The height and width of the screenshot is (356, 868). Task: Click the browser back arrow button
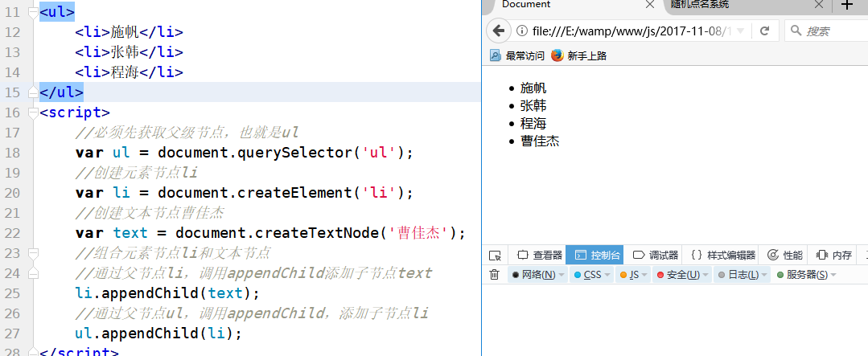coord(498,31)
